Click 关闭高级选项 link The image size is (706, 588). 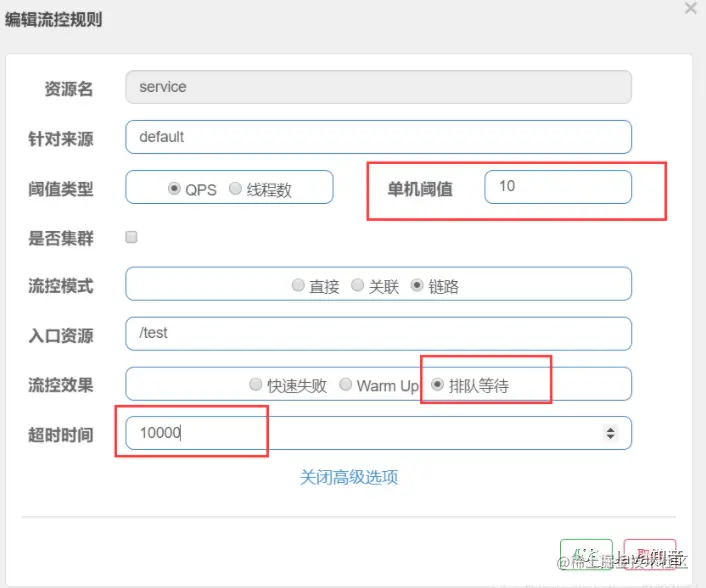349,477
